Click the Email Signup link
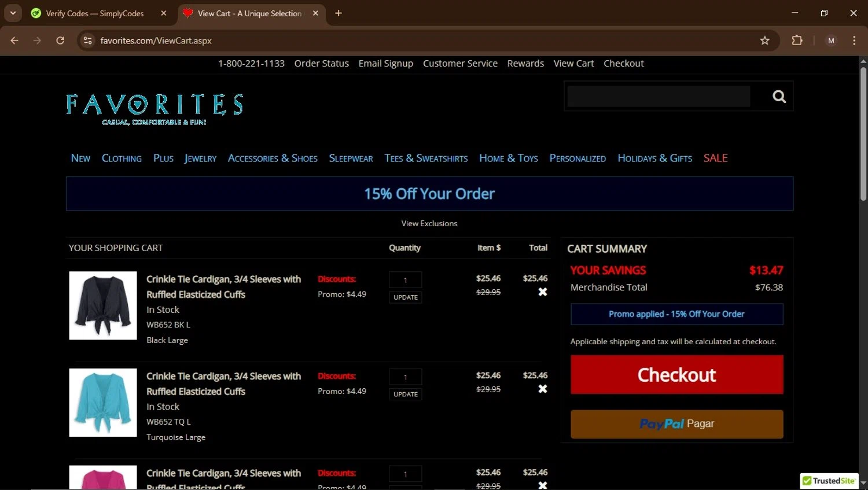The width and height of the screenshot is (868, 490). 385,64
